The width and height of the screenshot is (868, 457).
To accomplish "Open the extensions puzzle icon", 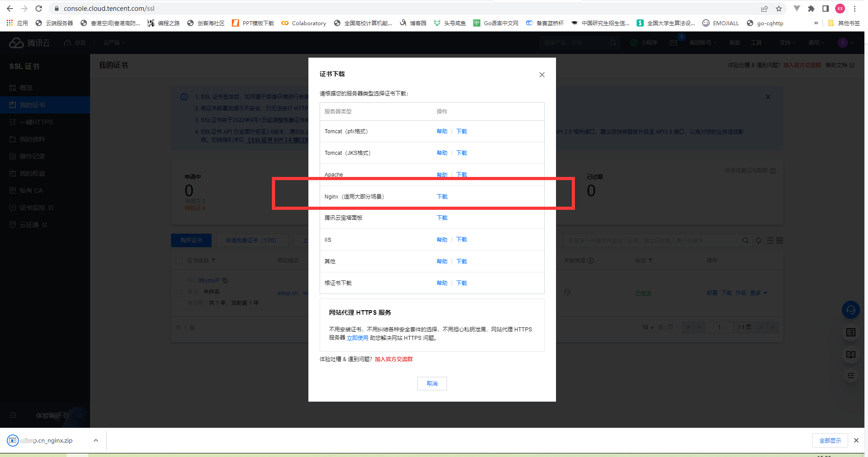I will pyautogui.click(x=811, y=9).
